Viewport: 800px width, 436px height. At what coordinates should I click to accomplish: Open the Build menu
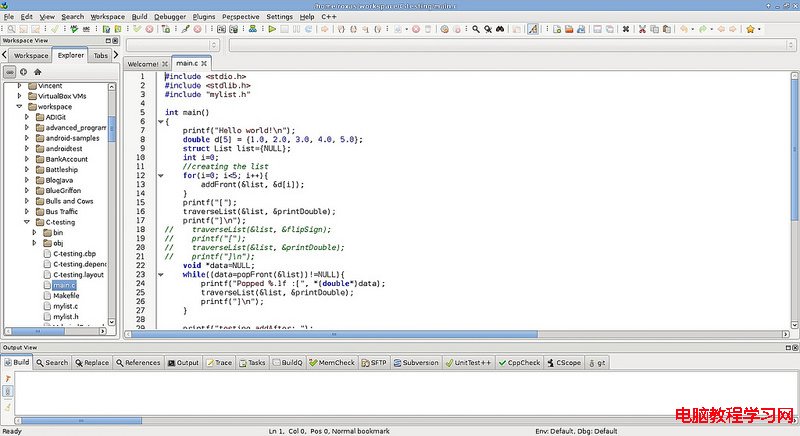pos(139,17)
